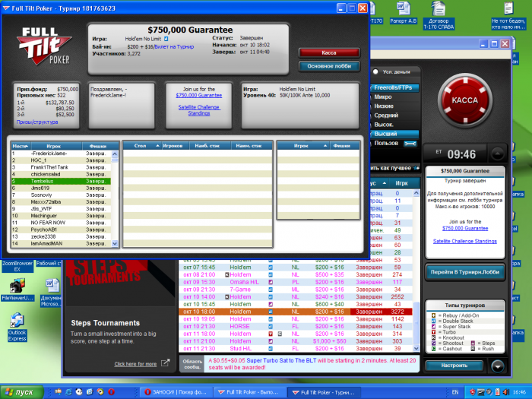Sort lobby tournament list by status column
Viewport: 532px width, 399px height.
(x=378, y=183)
